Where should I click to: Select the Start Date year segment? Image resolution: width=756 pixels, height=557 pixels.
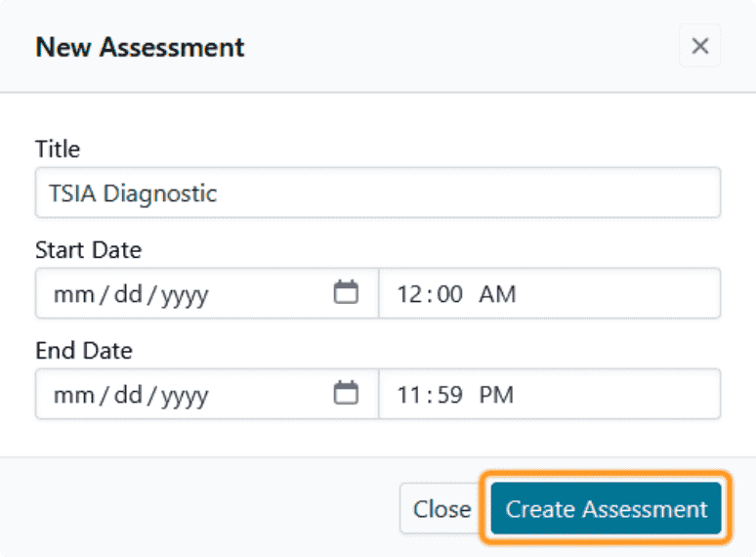pyautogui.click(x=185, y=293)
